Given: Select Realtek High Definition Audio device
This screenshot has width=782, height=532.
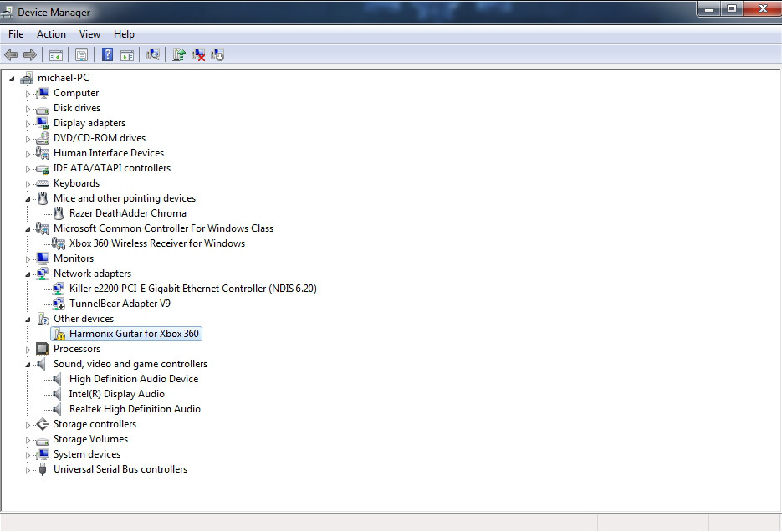Looking at the screenshot, I should click(135, 409).
